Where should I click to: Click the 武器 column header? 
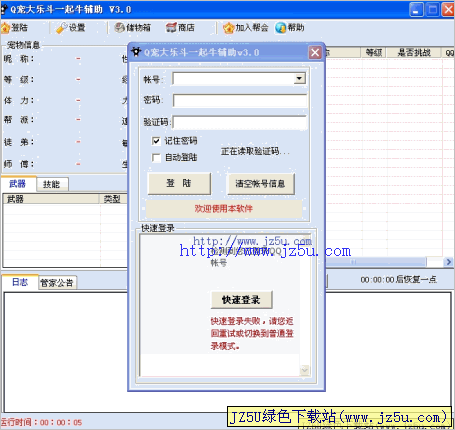(x=51, y=199)
